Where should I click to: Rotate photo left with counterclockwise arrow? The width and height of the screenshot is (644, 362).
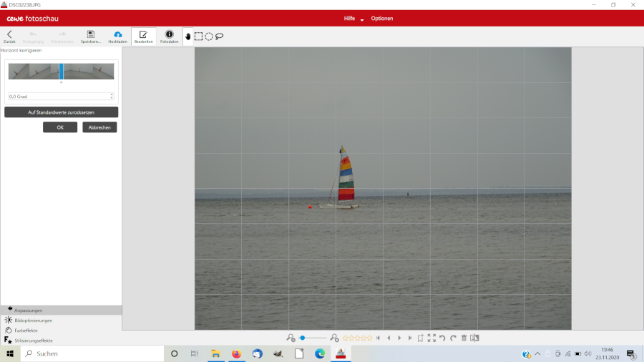tap(442, 338)
